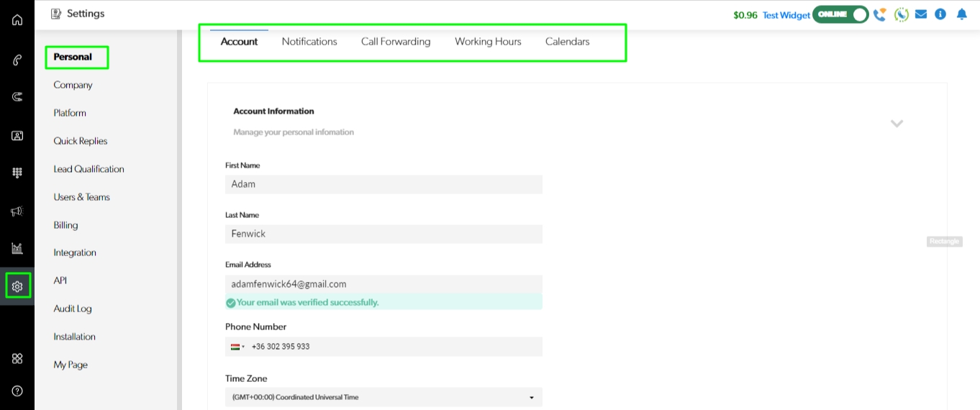Screen dimensions: 980x410
Task: Click the blue info icon in header
Action: (x=940, y=14)
